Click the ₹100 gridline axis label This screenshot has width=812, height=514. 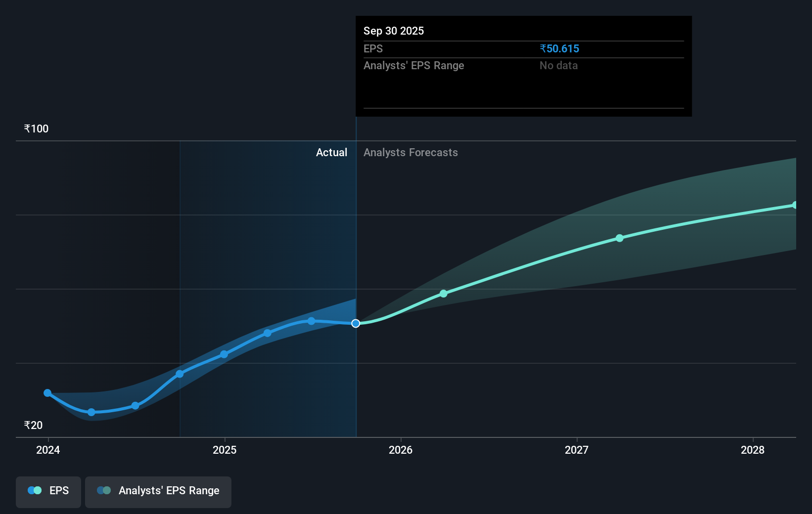point(35,128)
